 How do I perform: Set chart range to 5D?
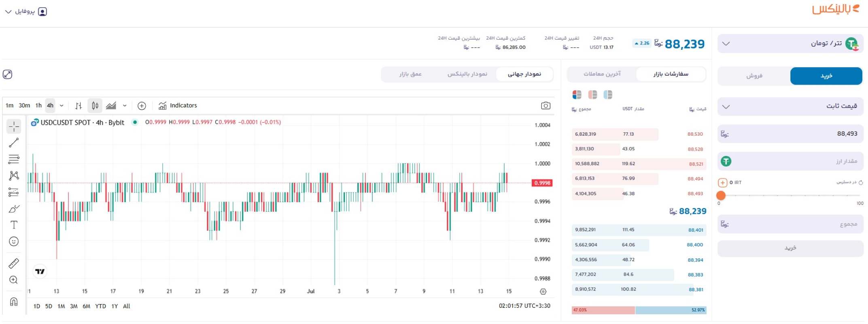coord(49,307)
